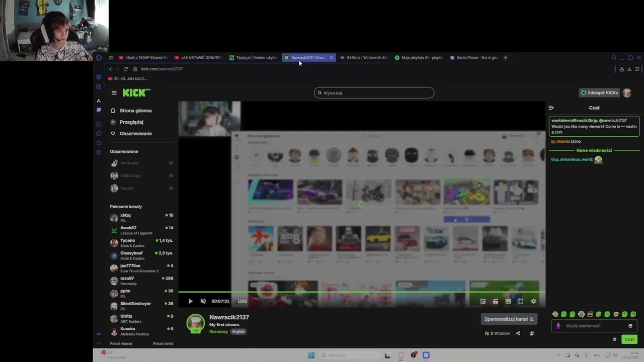Image resolution: width=644 pixels, height=362 pixels.
Task: Click the follow icon next to share
Action: pos(532,333)
